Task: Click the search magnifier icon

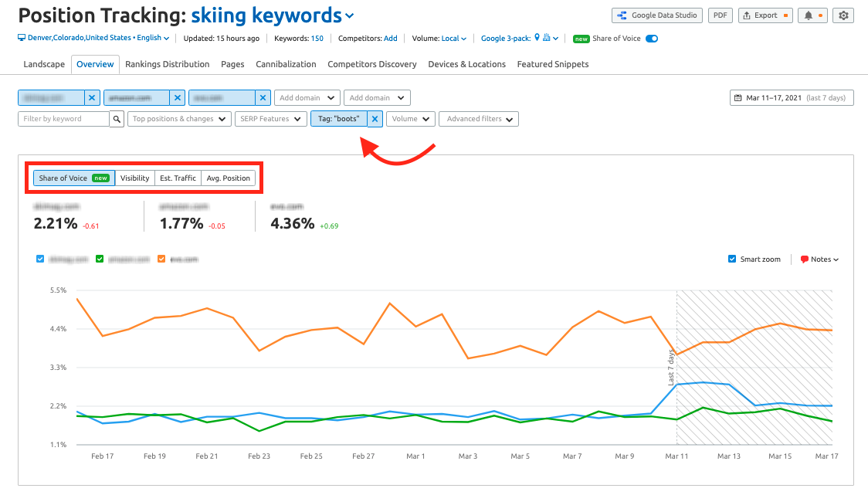Action: pos(117,119)
